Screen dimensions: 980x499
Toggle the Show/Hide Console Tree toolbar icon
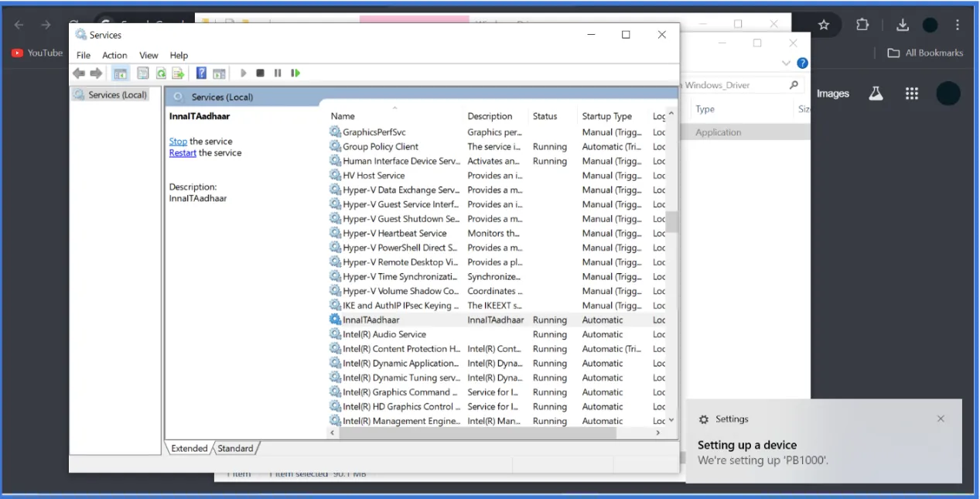coord(120,73)
